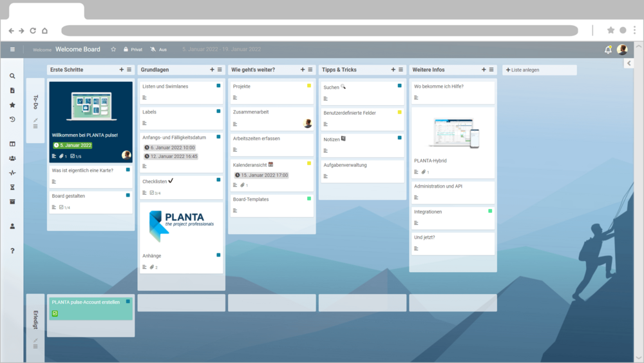Click the 'Liste anlegen' button
This screenshot has height=363, width=644.
[539, 70]
